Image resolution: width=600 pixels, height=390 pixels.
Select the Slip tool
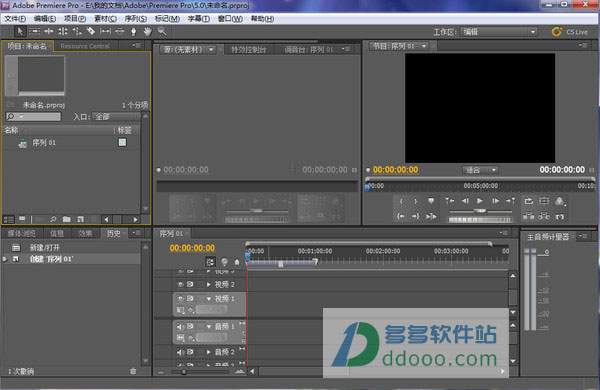coord(105,31)
